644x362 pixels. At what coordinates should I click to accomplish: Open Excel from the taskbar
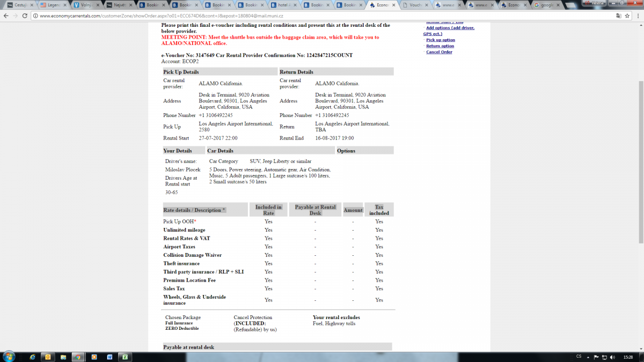point(125,357)
